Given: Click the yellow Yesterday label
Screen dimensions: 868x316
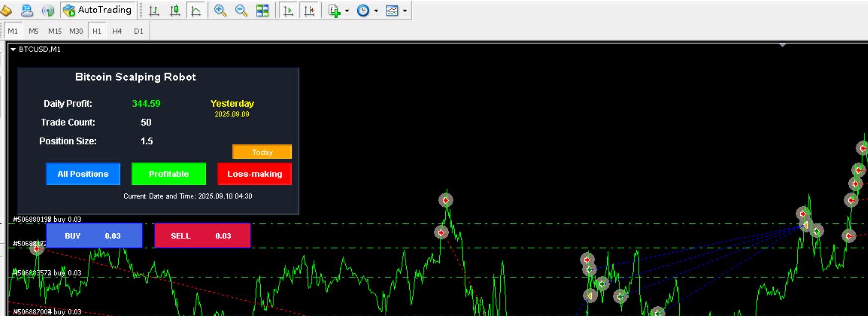Looking at the screenshot, I should [x=232, y=103].
